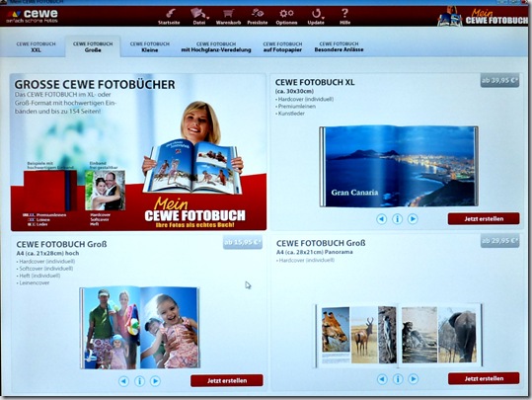Click Heft (individuell) bullet text

pos(39,276)
